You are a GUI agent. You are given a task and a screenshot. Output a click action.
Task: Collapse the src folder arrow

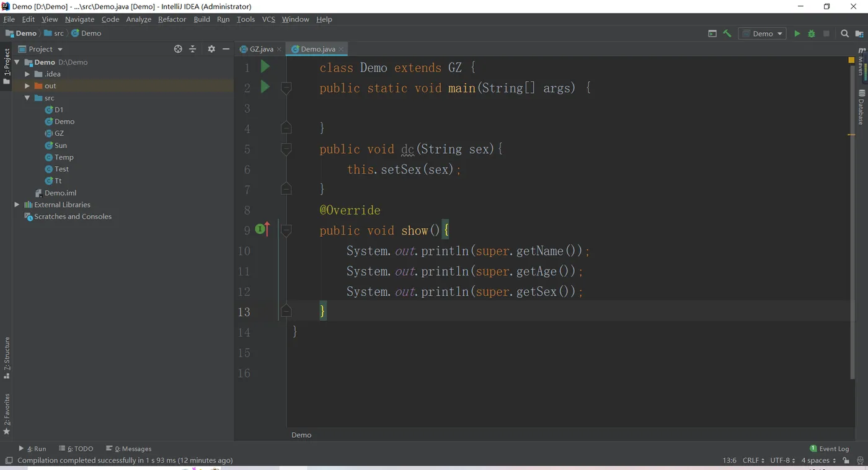coord(27,98)
